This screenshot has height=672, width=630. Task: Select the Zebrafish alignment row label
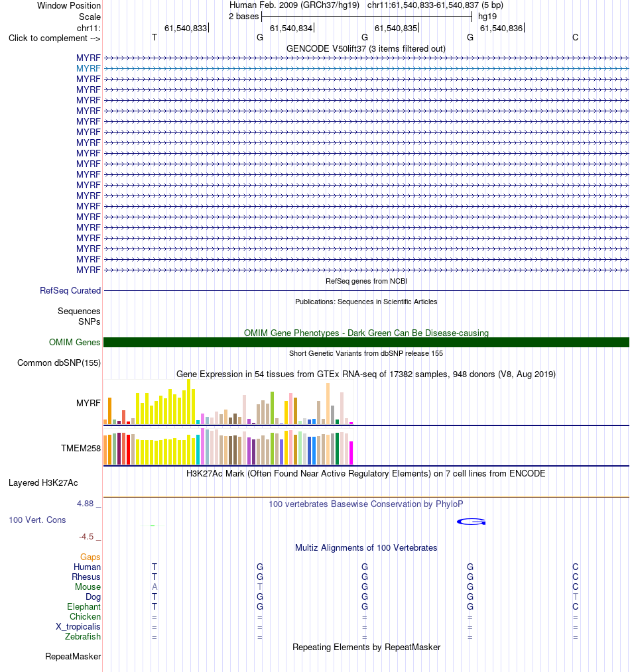tap(83, 636)
